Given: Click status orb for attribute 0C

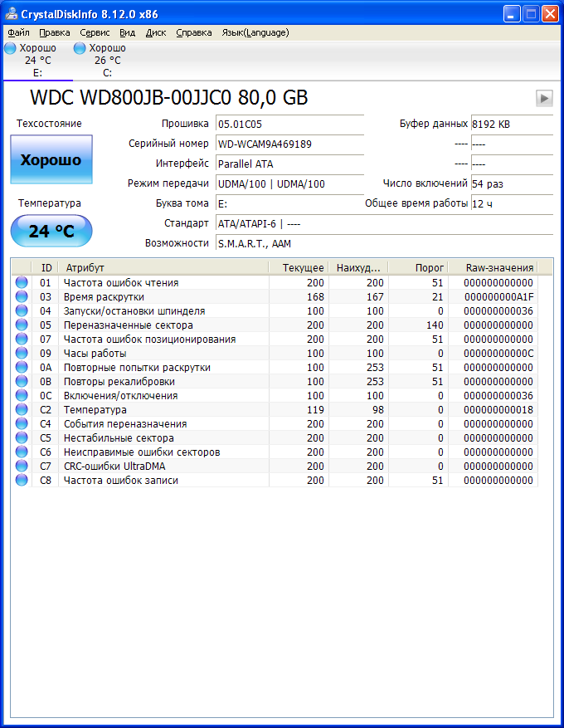Looking at the screenshot, I should point(22,395).
